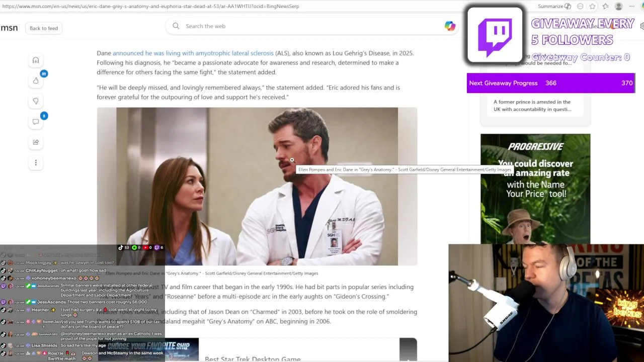Click the circled ellipsis icon in address bar

[580, 7]
